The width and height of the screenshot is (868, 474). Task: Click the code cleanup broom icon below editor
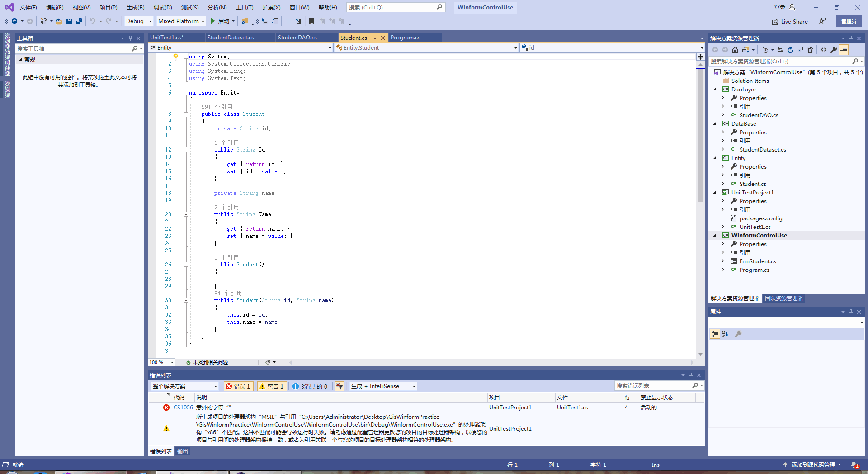tap(268, 362)
